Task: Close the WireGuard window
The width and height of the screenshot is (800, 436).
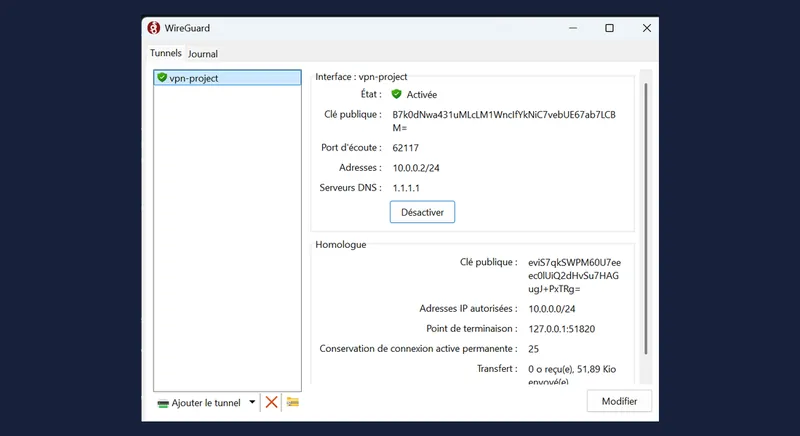Action: pyautogui.click(x=646, y=28)
